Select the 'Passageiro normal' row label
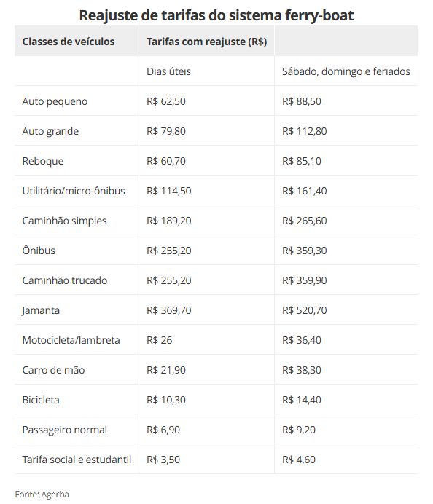Screen dimensions: 433x504 coord(64,430)
